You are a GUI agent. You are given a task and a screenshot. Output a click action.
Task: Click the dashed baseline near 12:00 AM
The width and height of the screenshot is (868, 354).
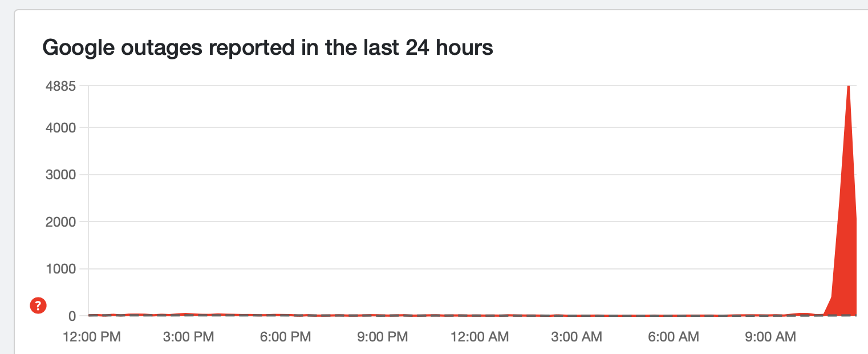coord(479,315)
